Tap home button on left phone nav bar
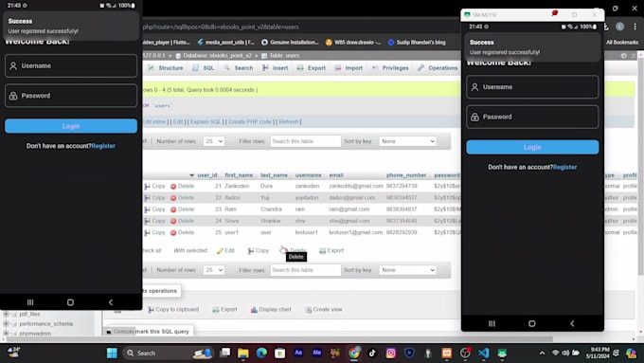This screenshot has height=363, width=644. pos(70,302)
